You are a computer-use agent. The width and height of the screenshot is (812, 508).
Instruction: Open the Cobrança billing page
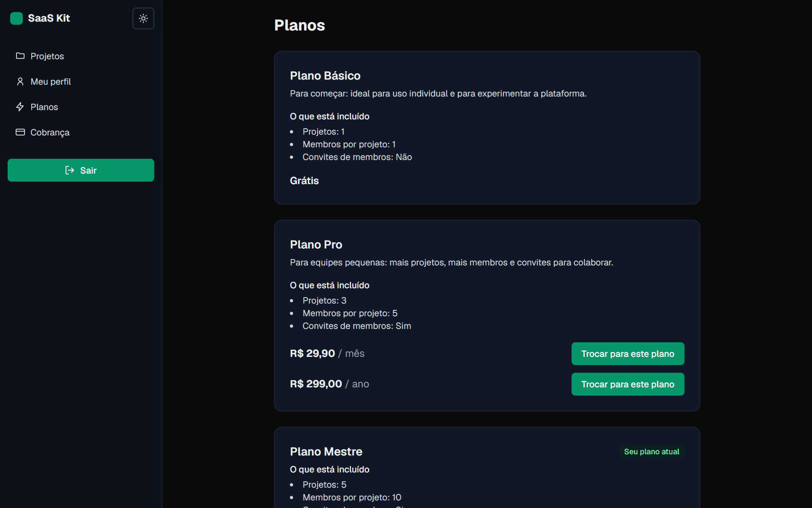[x=81, y=132]
